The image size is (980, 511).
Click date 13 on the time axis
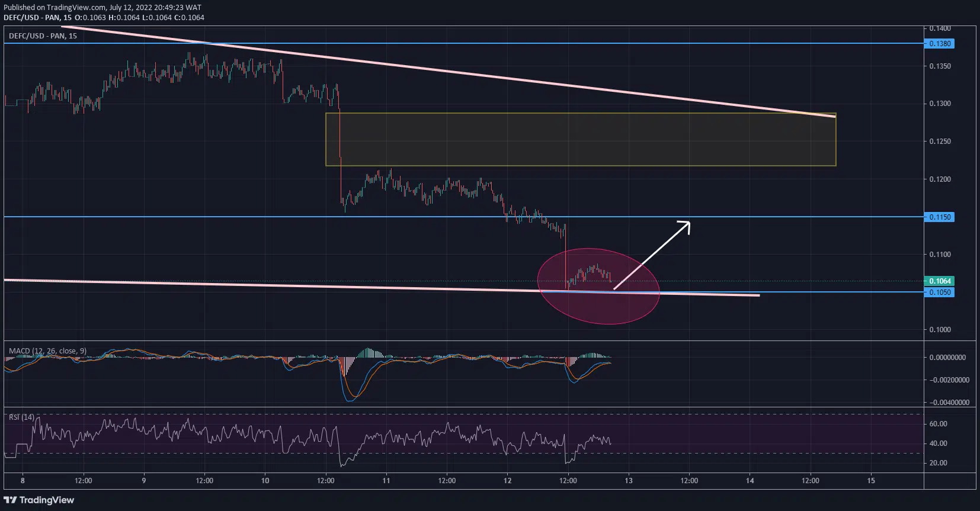click(629, 481)
